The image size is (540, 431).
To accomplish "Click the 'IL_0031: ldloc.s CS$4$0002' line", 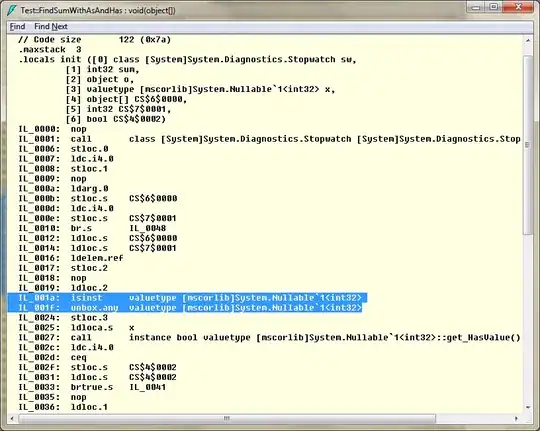I will pos(97,377).
